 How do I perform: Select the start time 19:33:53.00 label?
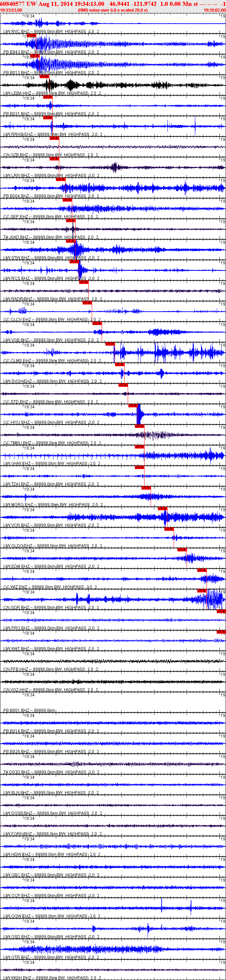[11, 10]
